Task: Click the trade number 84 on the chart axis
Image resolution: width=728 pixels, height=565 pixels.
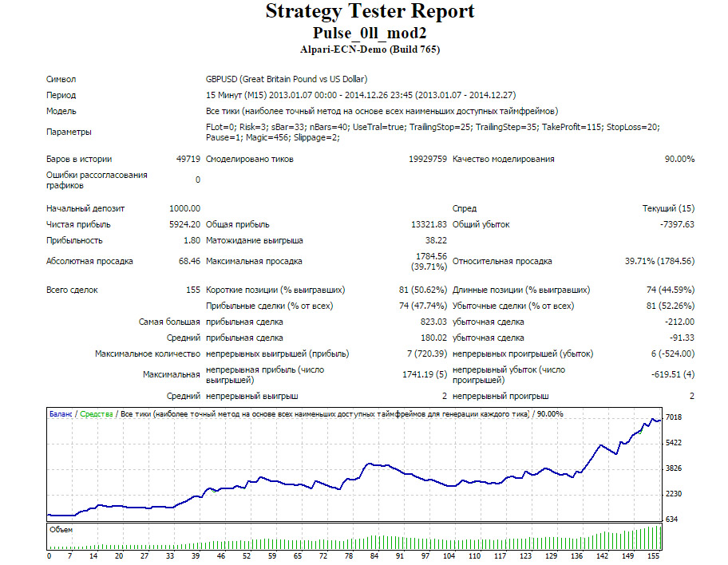Action: coord(374,556)
